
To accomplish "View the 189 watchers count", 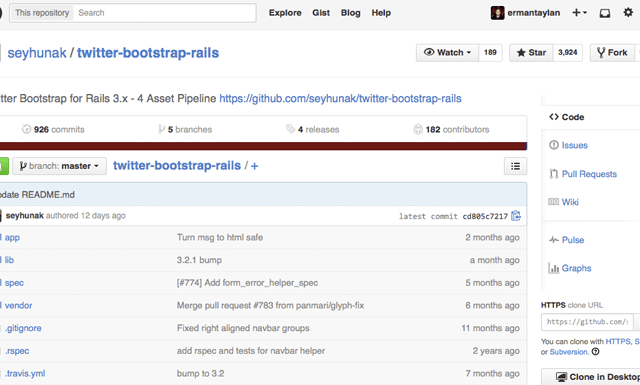I will click(x=490, y=53).
